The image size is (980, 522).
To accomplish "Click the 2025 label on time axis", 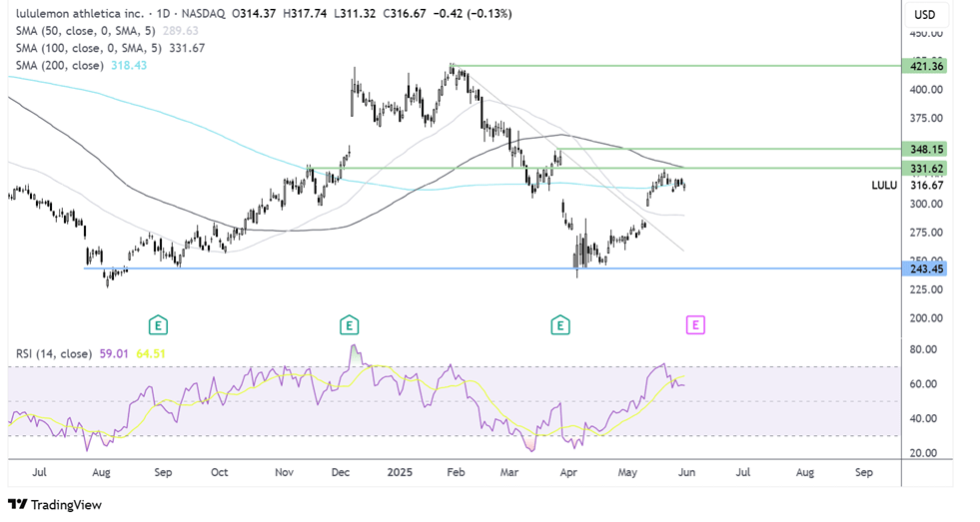I will pos(400,473).
